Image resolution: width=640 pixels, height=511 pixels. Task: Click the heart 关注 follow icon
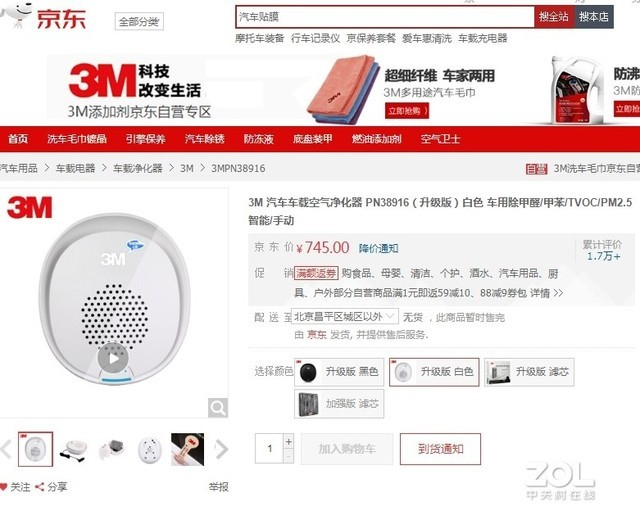coord(4,487)
